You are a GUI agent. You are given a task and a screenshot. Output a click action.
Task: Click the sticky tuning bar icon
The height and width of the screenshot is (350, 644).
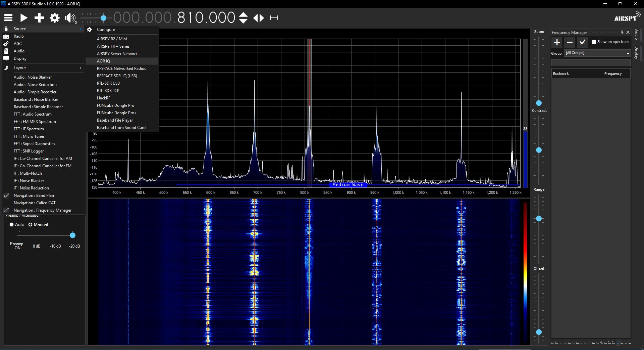pyautogui.click(x=274, y=18)
